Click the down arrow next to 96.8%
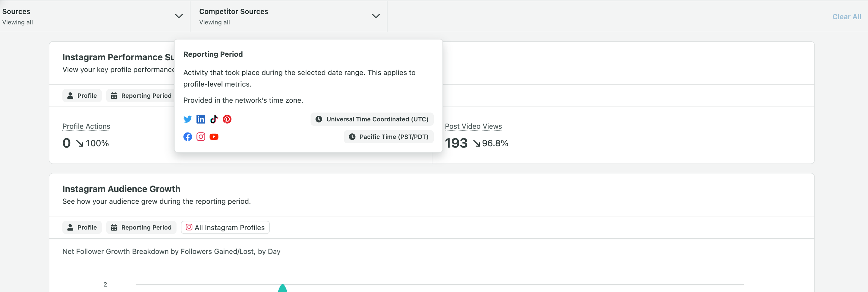868x292 pixels. pyautogui.click(x=477, y=144)
